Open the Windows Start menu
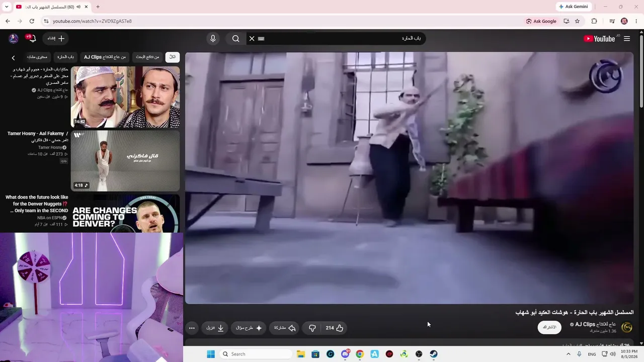Viewport: 644px width, 362px height. pos(211,354)
